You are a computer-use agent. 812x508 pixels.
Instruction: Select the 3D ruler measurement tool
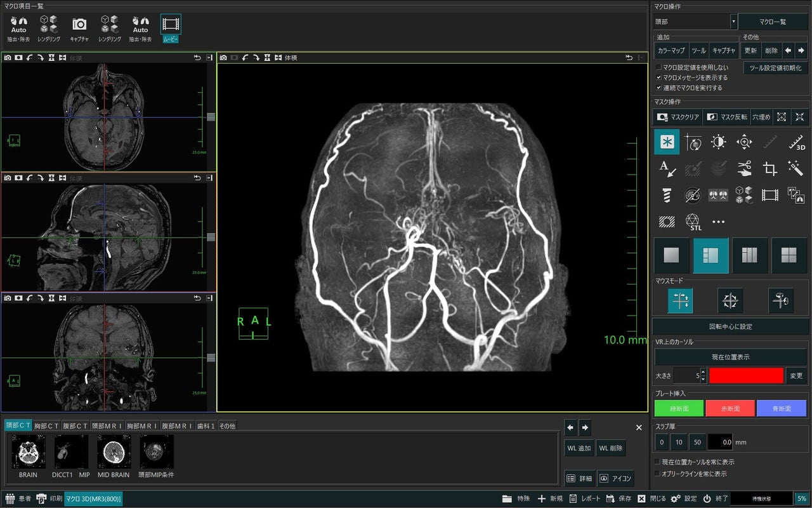click(796, 142)
